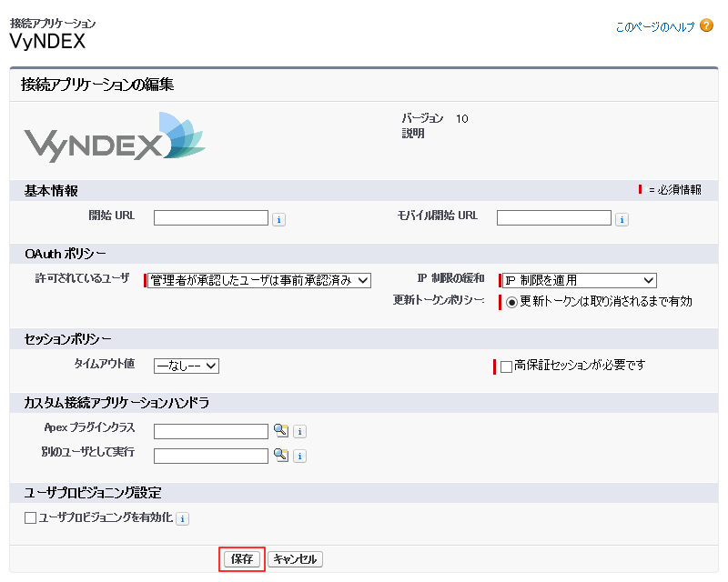Open the 許可されているユーザ dropdown
The height and width of the screenshot is (582, 728).
[259, 280]
